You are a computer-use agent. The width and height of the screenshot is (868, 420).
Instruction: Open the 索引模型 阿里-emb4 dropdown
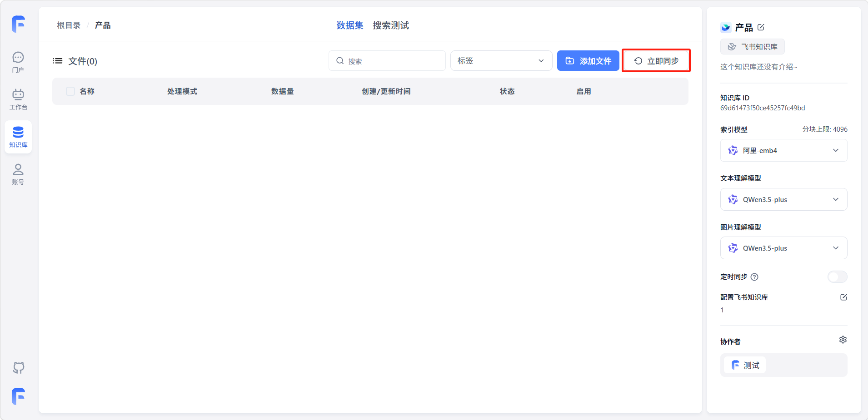pyautogui.click(x=783, y=151)
